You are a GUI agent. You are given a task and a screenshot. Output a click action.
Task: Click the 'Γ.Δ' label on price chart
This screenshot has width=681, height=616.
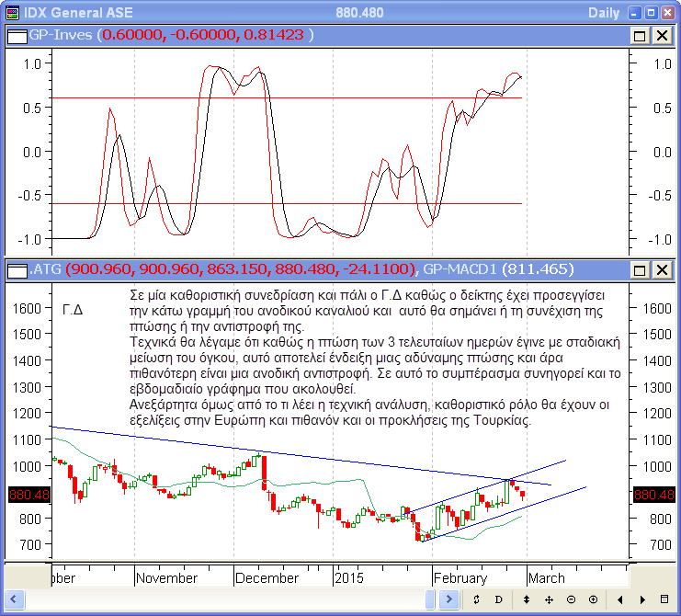(73, 310)
